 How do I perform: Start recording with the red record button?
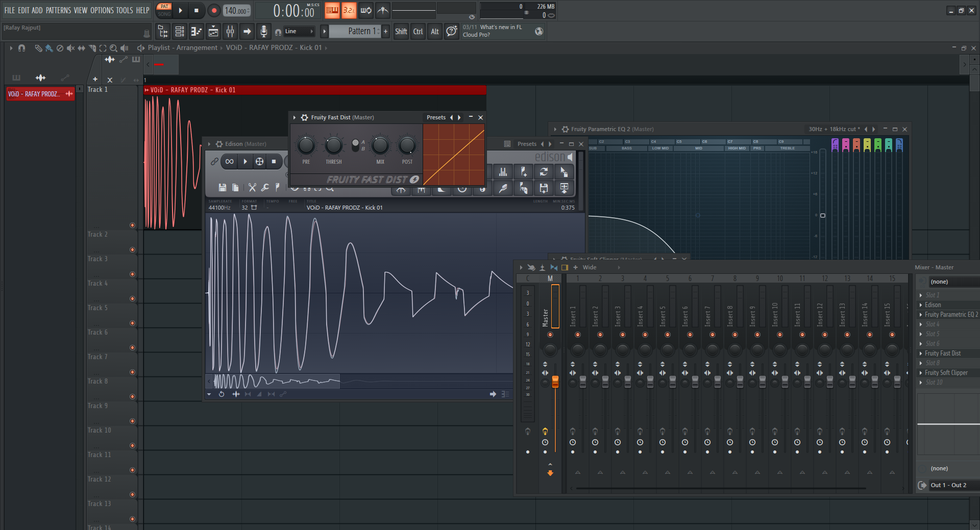coord(214,10)
